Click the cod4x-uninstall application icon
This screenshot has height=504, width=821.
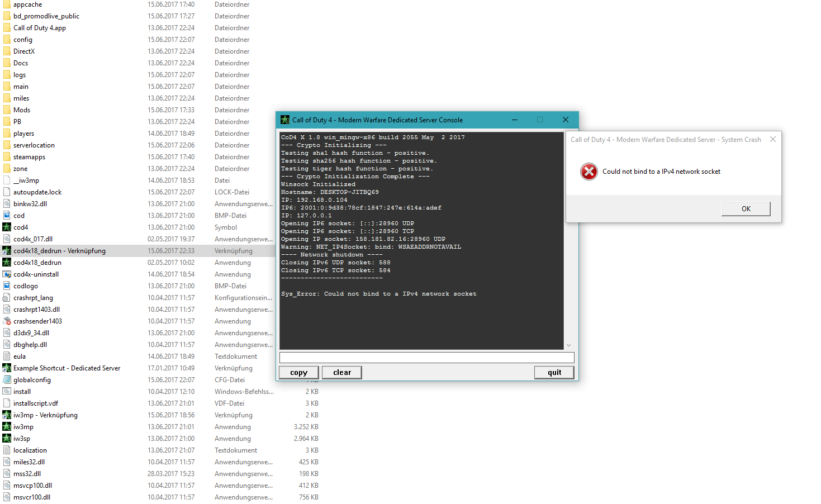(7, 274)
